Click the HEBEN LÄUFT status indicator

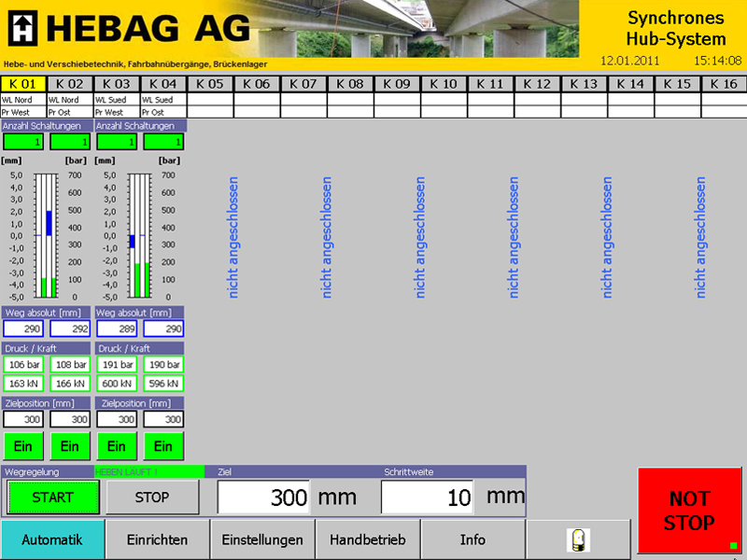(149, 472)
